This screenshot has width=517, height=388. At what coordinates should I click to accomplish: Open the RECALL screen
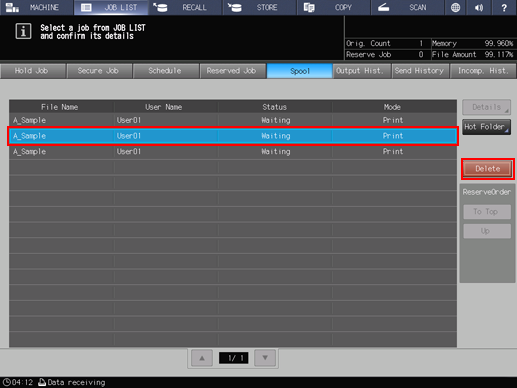click(185, 7)
